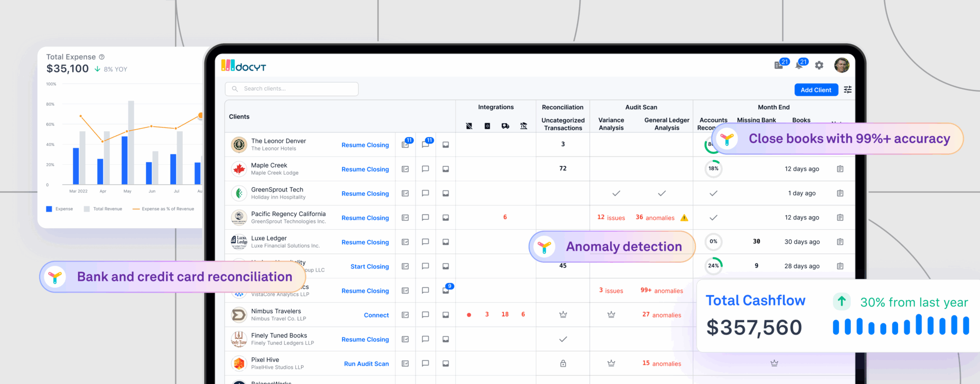The width and height of the screenshot is (980, 384).
Task: Click the lock icon in Pixel Hive row
Action: [x=563, y=363]
